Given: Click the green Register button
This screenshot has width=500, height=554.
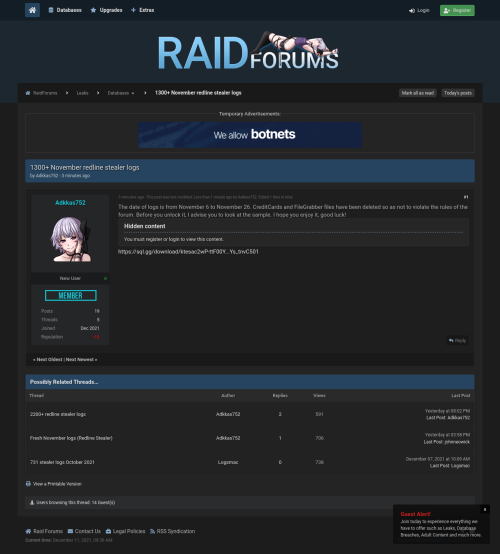Looking at the screenshot, I should [457, 10].
